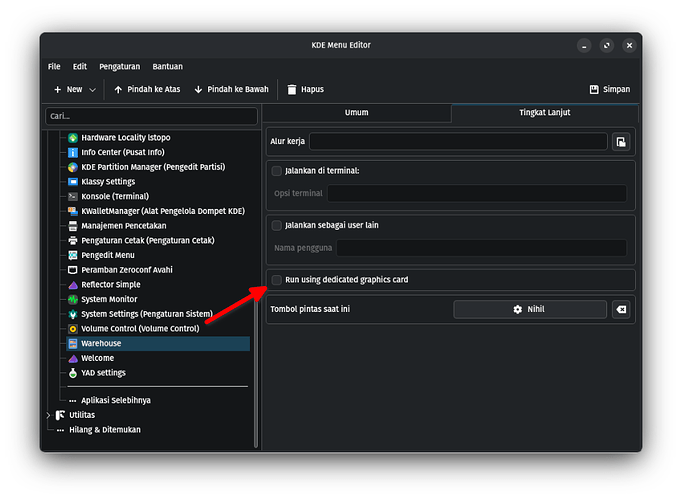Enable Jalankan sebagai user lain checkbox

[x=277, y=225]
